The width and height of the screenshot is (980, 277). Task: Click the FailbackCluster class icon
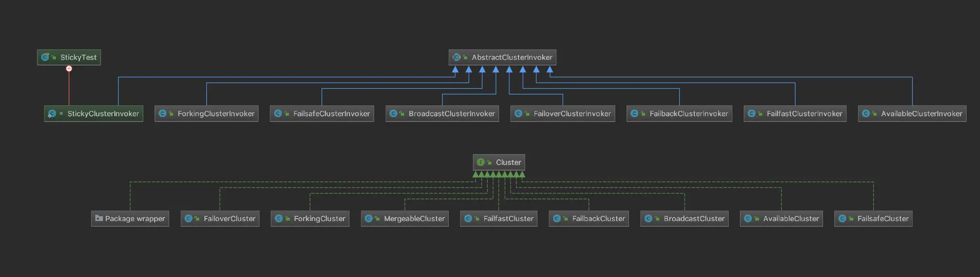pos(557,218)
